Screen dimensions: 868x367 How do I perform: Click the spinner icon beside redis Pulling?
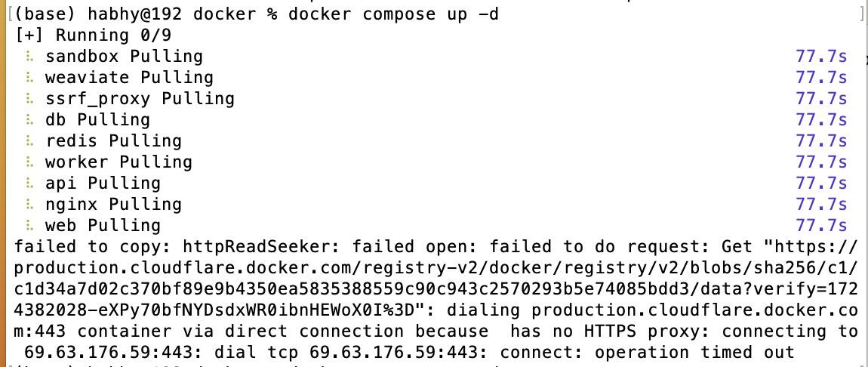tap(30, 141)
